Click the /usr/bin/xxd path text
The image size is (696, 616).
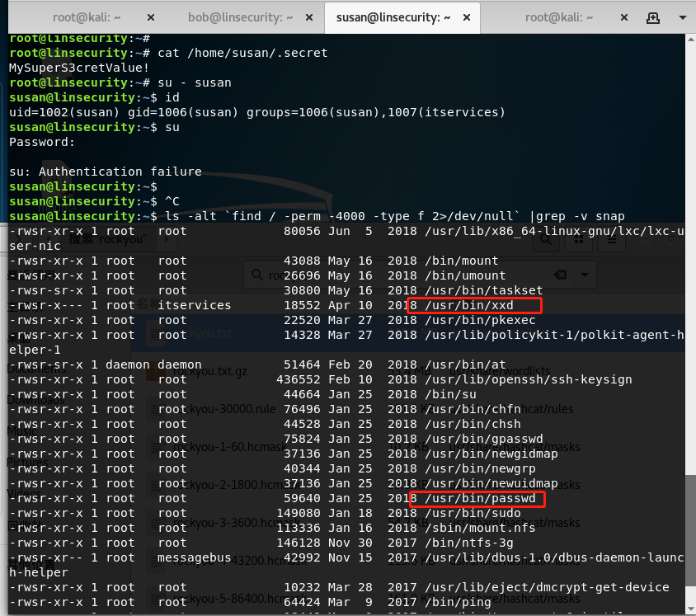click(468, 305)
